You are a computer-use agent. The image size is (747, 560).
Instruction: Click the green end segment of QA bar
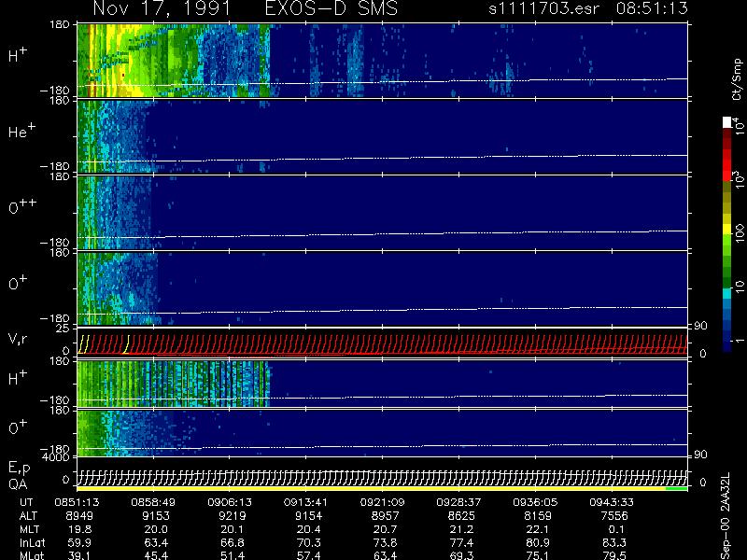point(676,488)
